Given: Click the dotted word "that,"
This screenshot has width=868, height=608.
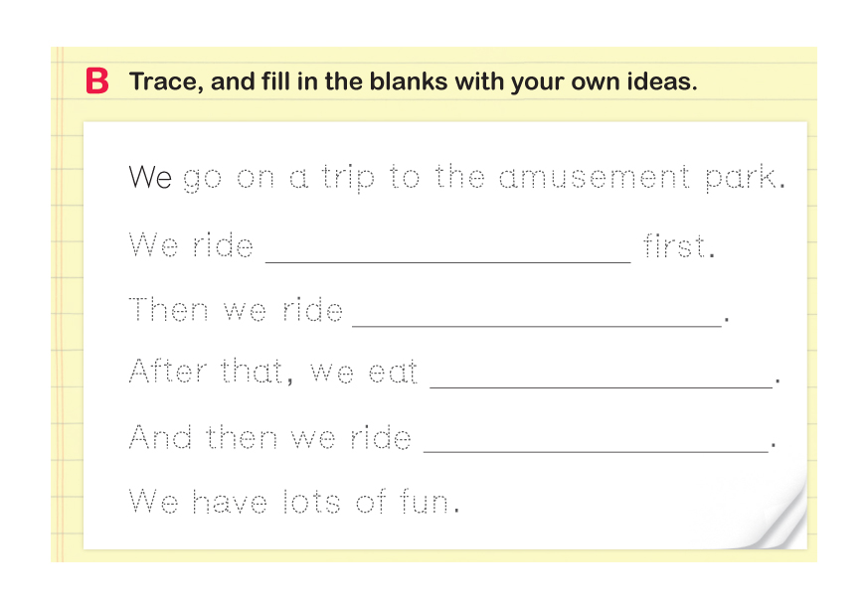Looking at the screenshot, I should pyautogui.click(x=257, y=374).
